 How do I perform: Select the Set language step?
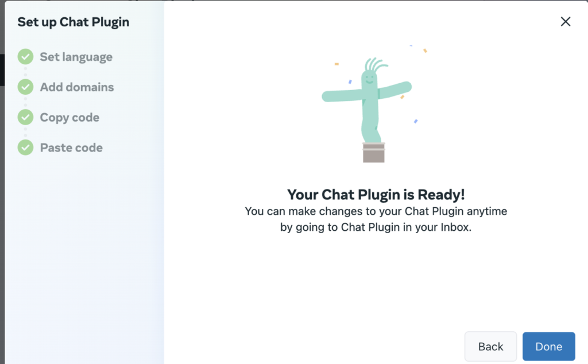click(x=76, y=57)
